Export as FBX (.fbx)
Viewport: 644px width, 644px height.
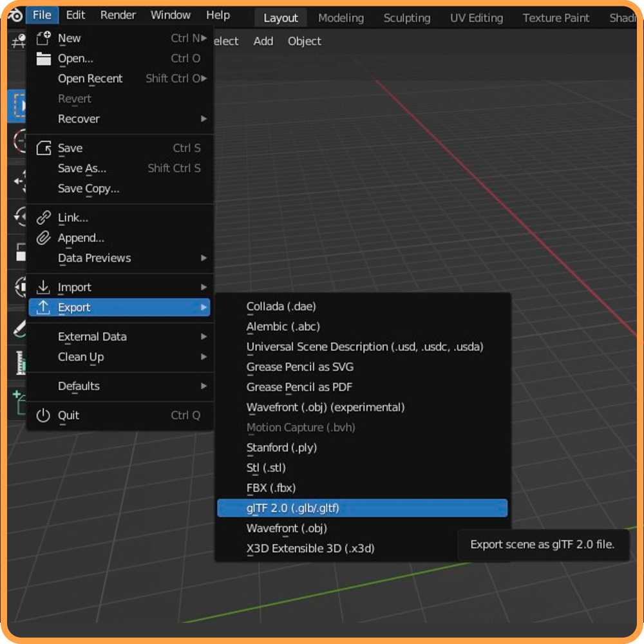(362, 488)
